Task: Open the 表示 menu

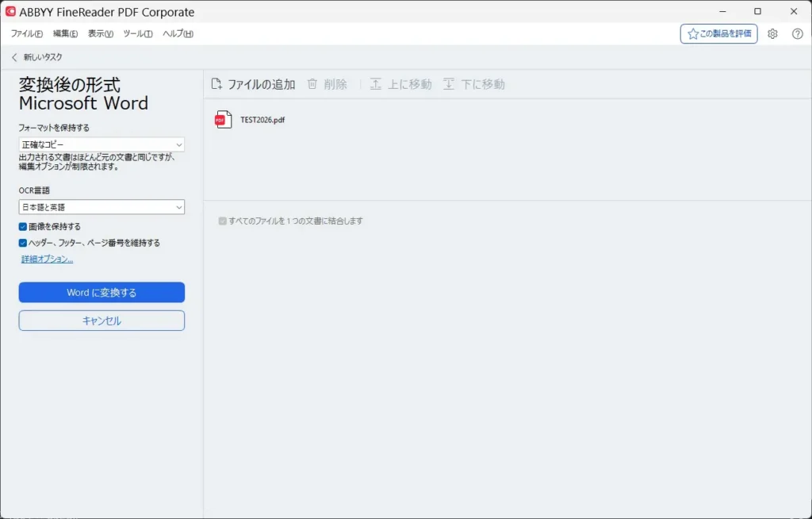Action: click(x=101, y=33)
